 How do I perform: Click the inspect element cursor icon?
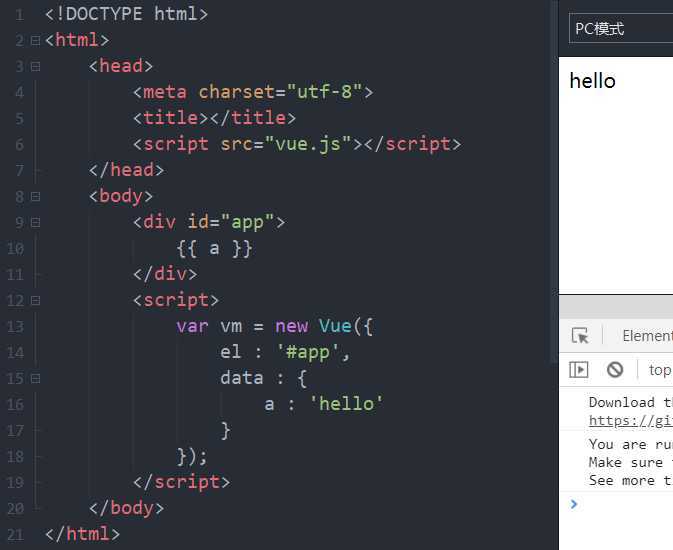tap(580, 335)
